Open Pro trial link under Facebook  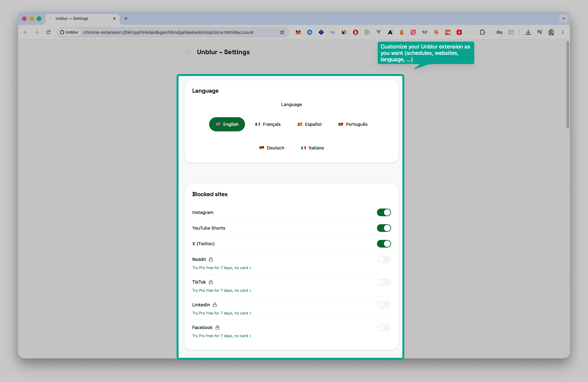click(222, 336)
